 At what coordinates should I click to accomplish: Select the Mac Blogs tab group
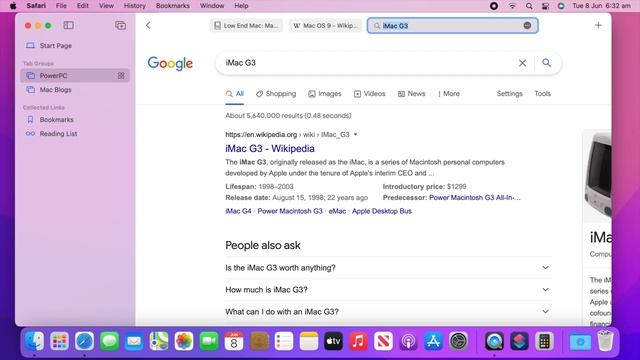click(75, 90)
